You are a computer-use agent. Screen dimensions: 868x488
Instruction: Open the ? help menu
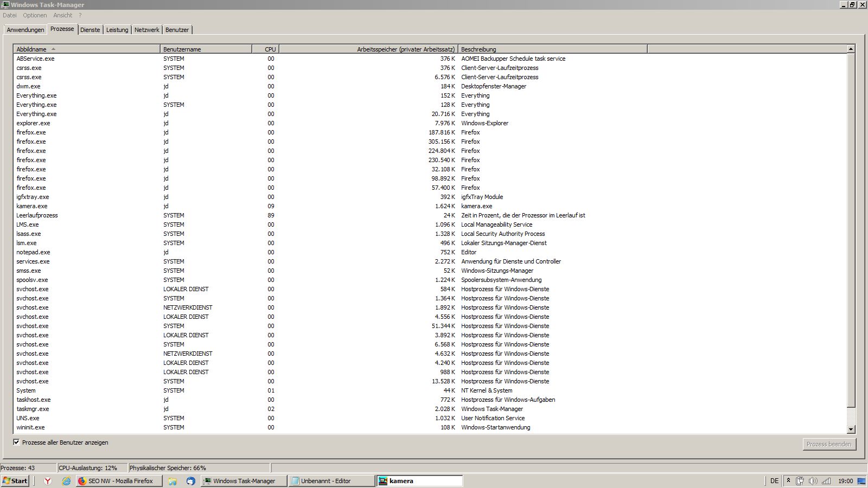click(80, 15)
